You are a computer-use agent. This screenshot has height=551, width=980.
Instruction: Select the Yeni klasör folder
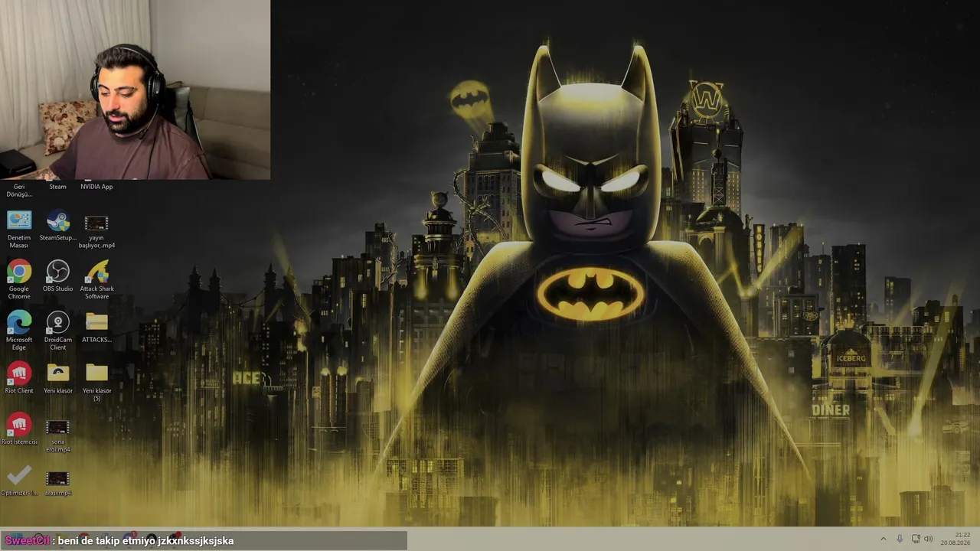[58, 378]
